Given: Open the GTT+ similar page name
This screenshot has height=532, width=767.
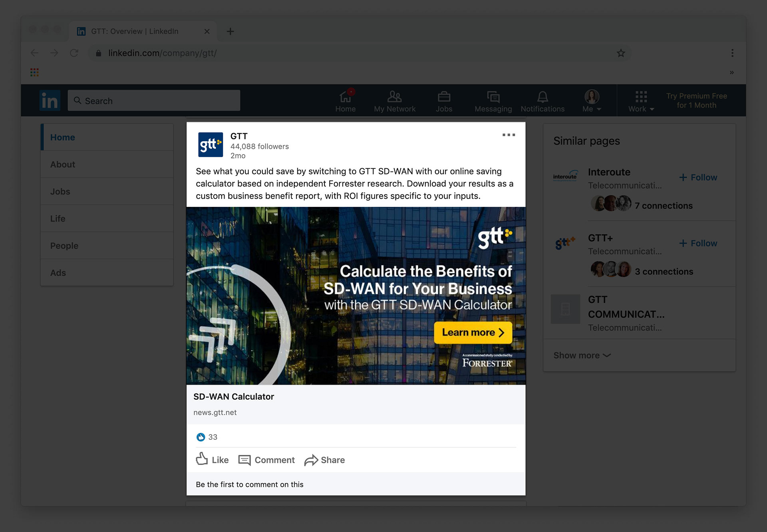Looking at the screenshot, I should point(600,238).
